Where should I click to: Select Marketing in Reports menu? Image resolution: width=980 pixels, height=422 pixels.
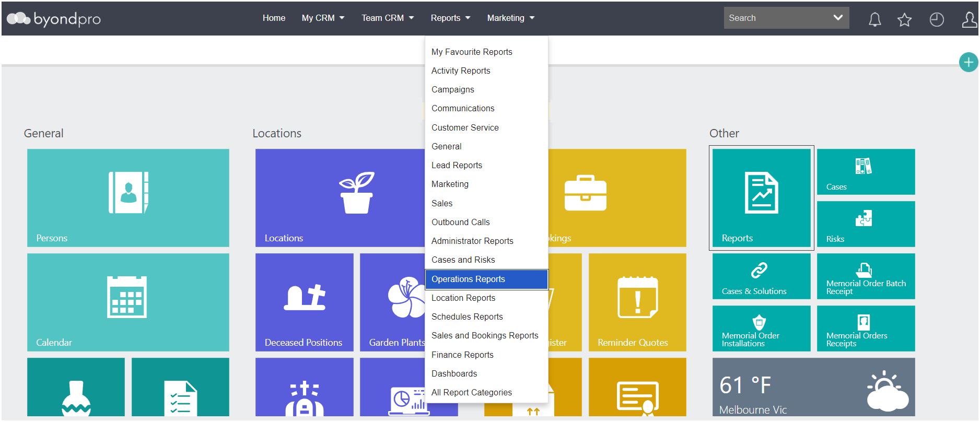pyautogui.click(x=486, y=184)
